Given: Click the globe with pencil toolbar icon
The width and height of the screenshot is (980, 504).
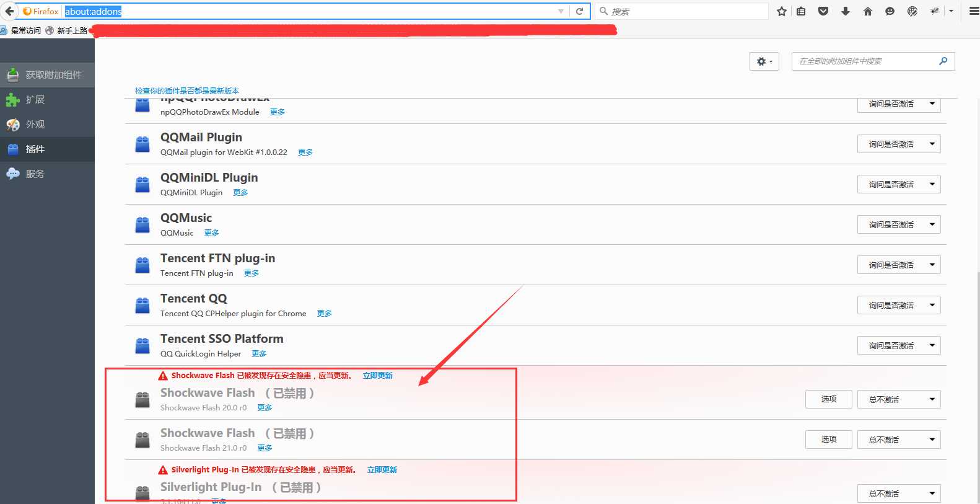Looking at the screenshot, I should coord(912,11).
